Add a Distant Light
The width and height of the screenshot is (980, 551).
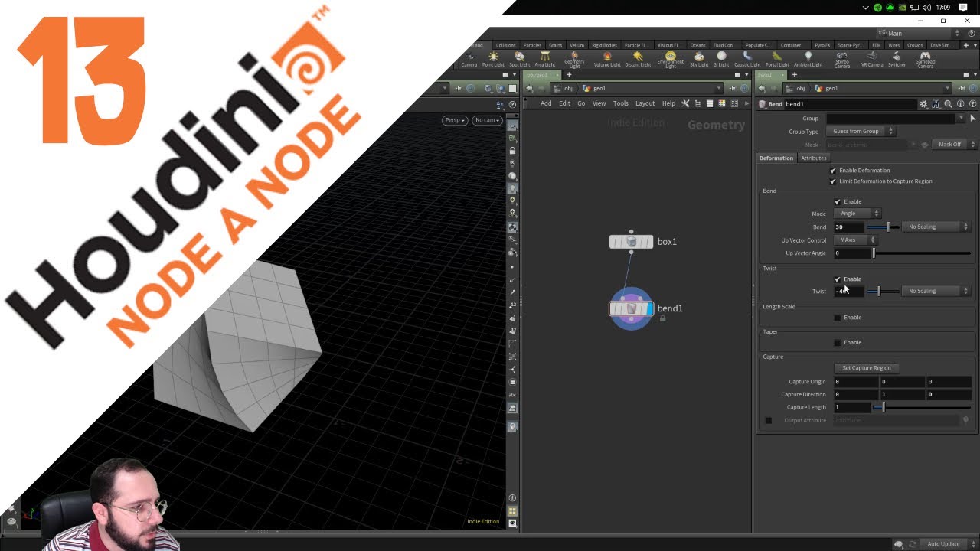pos(638,59)
